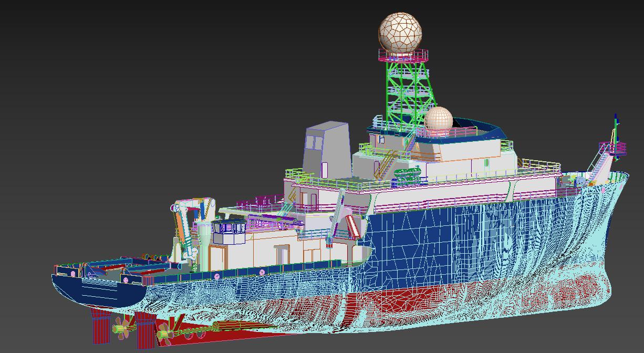The height and width of the screenshot is (353, 644).
Task: Click the small radar dome on bridge roof
Action: (x=438, y=119)
